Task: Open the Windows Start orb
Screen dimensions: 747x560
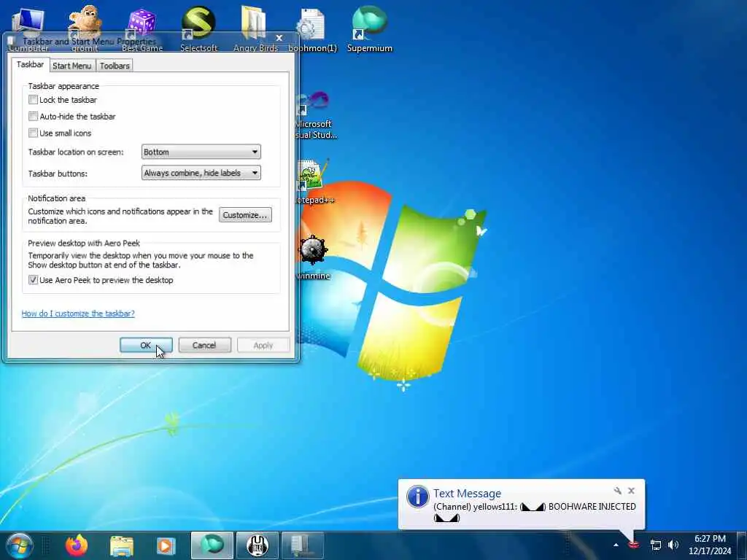Action: [x=20, y=545]
